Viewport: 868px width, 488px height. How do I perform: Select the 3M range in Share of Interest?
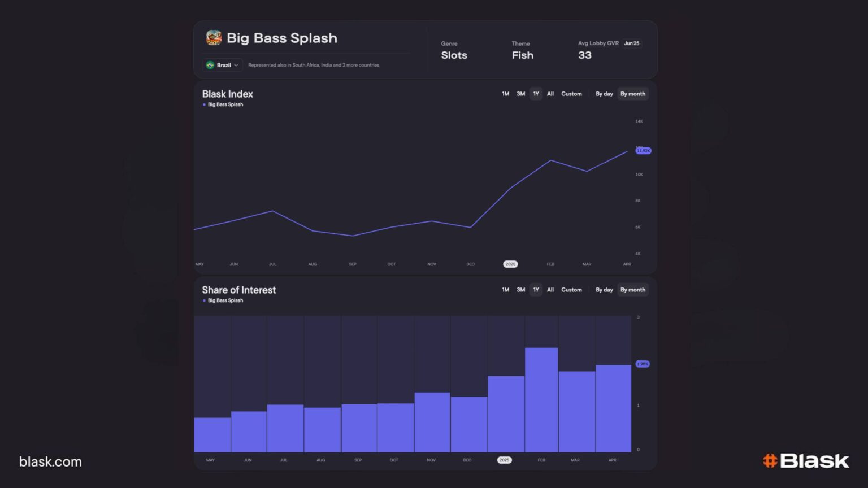521,290
